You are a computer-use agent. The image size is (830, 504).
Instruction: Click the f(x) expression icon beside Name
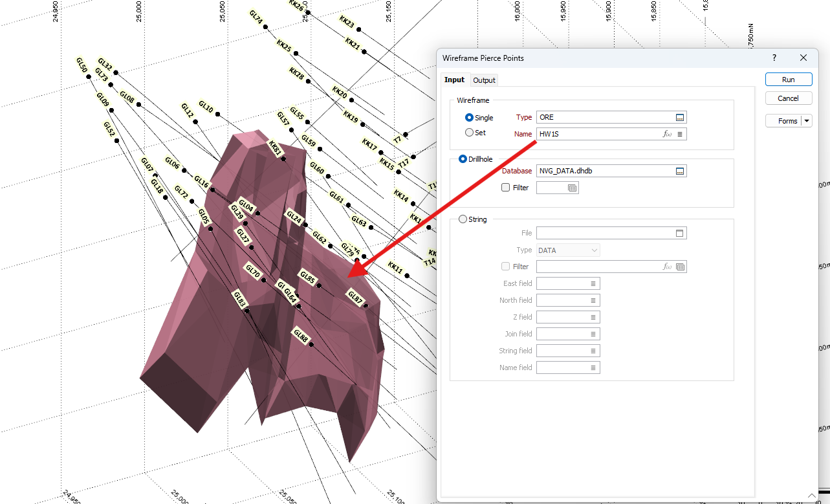[x=668, y=134]
